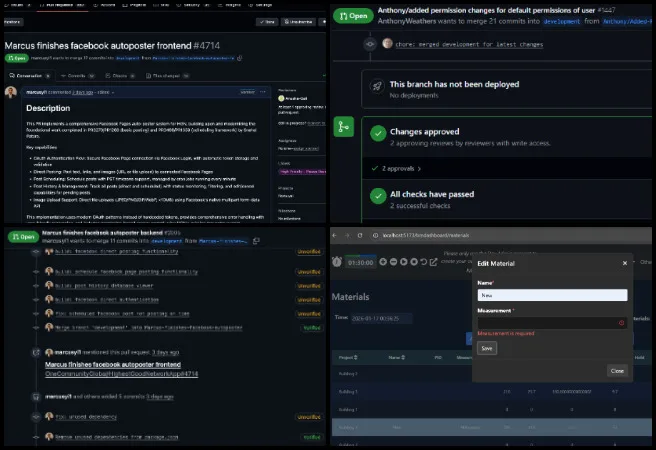Click the Unsubscribe button

(298, 22)
